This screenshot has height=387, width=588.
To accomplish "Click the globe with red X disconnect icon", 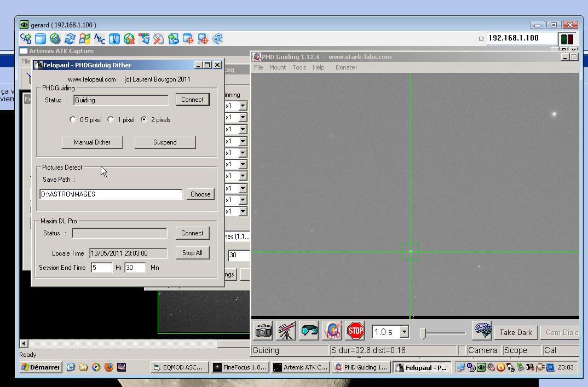I will pyautogui.click(x=129, y=39).
